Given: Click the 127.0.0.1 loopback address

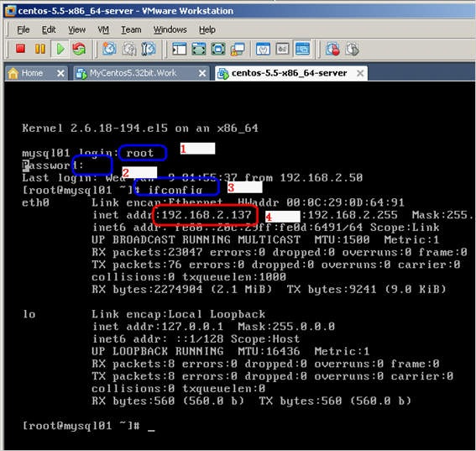Looking at the screenshot, I should pyautogui.click(x=192, y=327).
